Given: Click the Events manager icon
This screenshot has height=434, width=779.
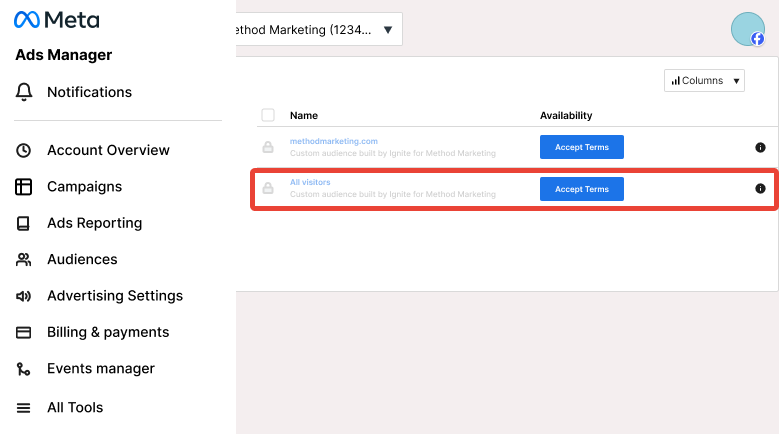Looking at the screenshot, I should 23,369.
